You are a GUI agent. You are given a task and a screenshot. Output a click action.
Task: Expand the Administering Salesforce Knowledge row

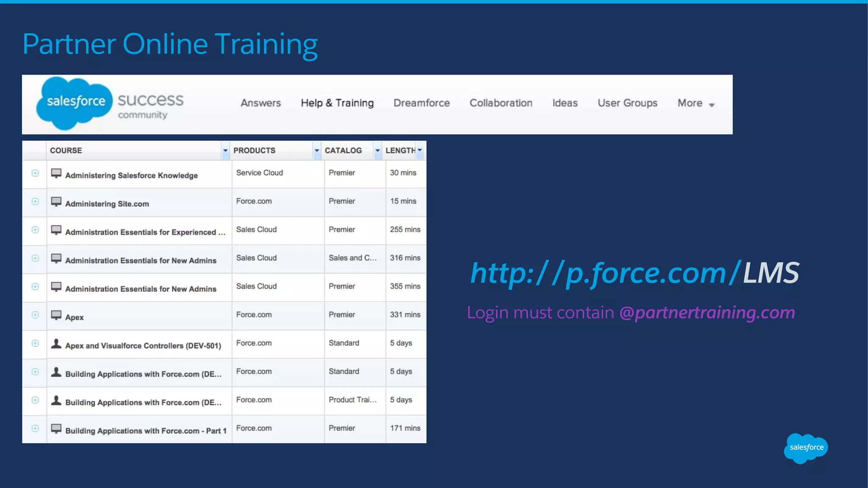pos(35,173)
